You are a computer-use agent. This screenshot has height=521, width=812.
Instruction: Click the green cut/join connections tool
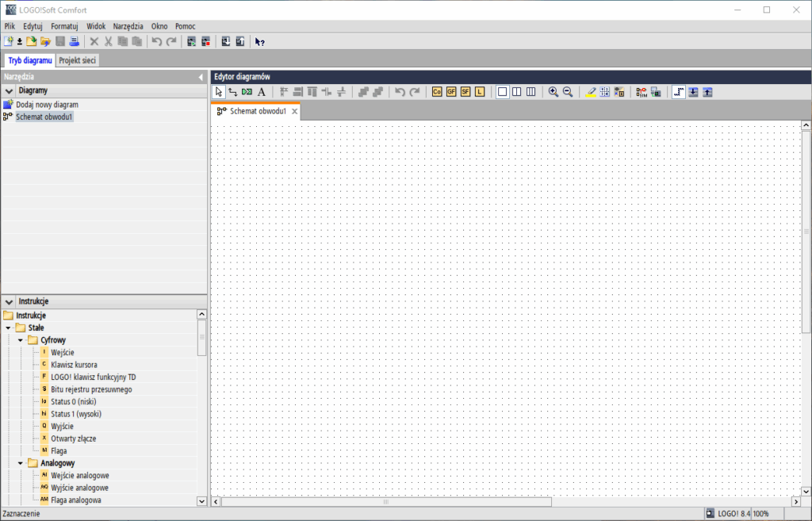[x=247, y=92]
